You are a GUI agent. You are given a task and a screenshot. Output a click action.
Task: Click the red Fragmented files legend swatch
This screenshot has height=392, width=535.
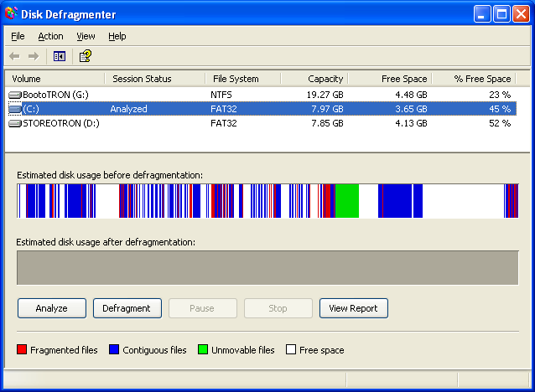pos(22,350)
